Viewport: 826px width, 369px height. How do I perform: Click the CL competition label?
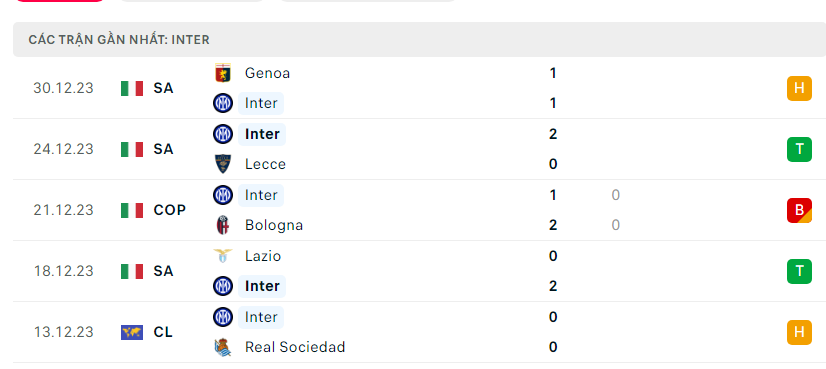pyautogui.click(x=163, y=332)
